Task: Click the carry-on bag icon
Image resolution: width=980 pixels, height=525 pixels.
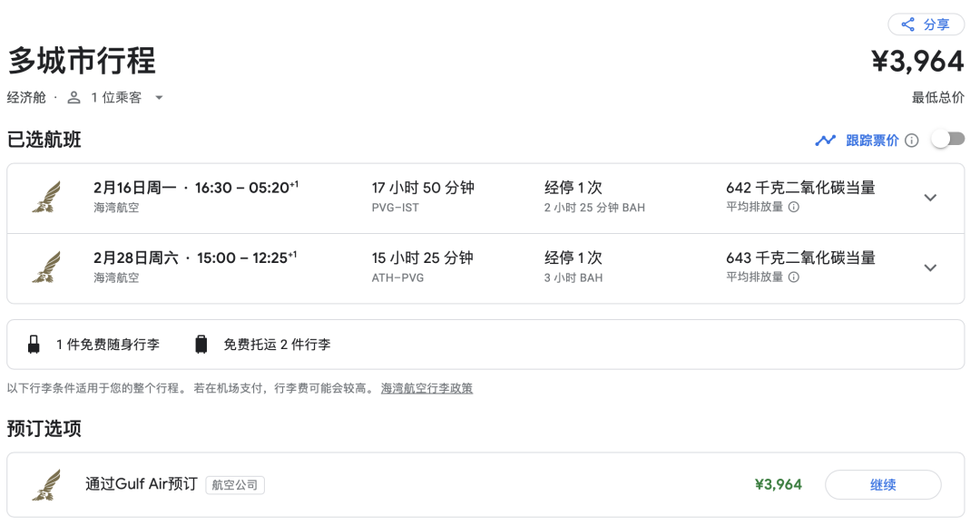Action: tap(34, 345)
